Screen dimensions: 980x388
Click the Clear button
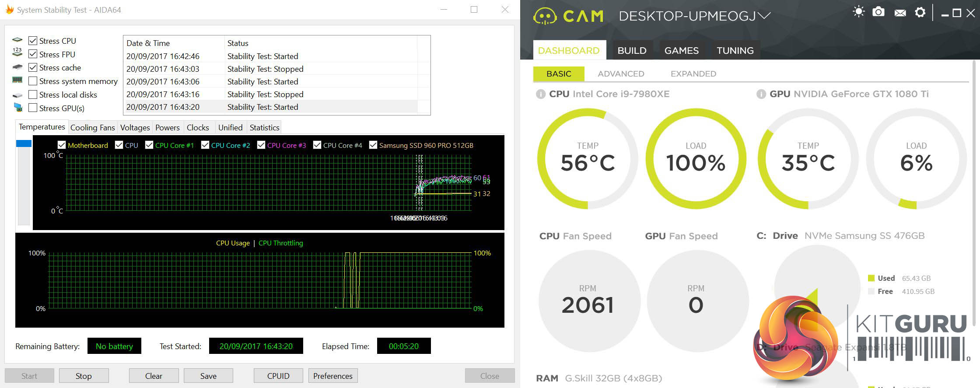tap(154, 376)
